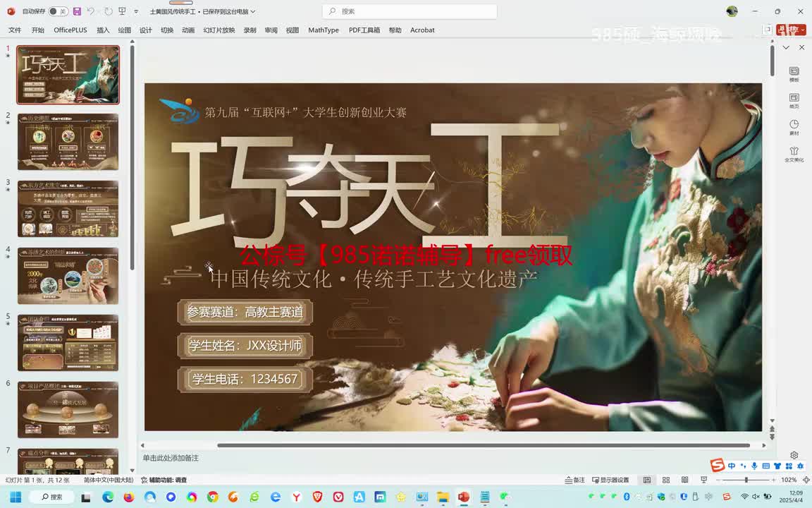Open the PDF工具箱 tab
The width and height of the screenshot is (812, 508).
click(364, 30)
